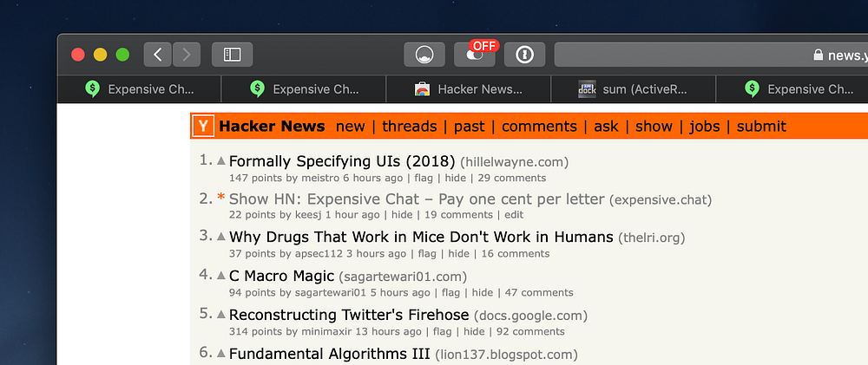
Task: Open '47 comments' thread
Action: 539,292
